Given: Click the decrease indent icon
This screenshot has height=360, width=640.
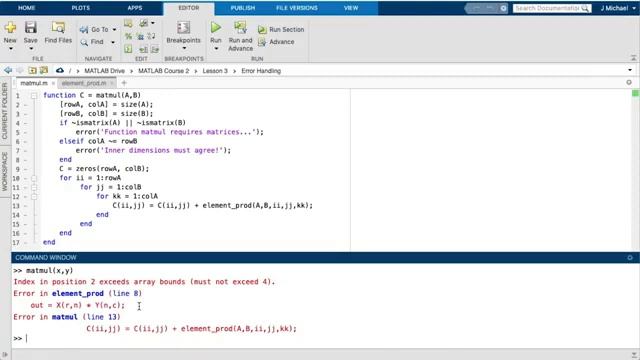Looking at the screenshot, I should [x=155, y=49].
